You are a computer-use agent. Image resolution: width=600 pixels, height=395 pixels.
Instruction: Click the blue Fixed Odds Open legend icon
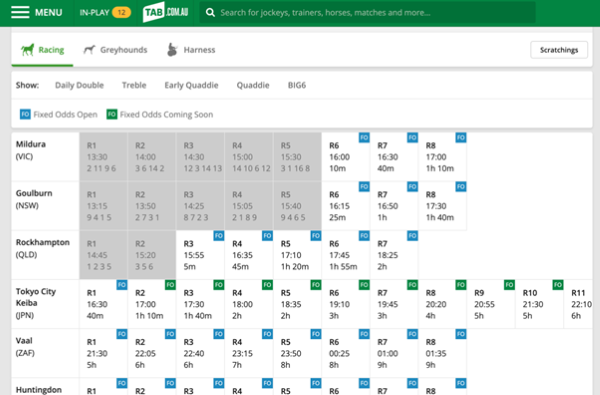(x=25, y=114)
